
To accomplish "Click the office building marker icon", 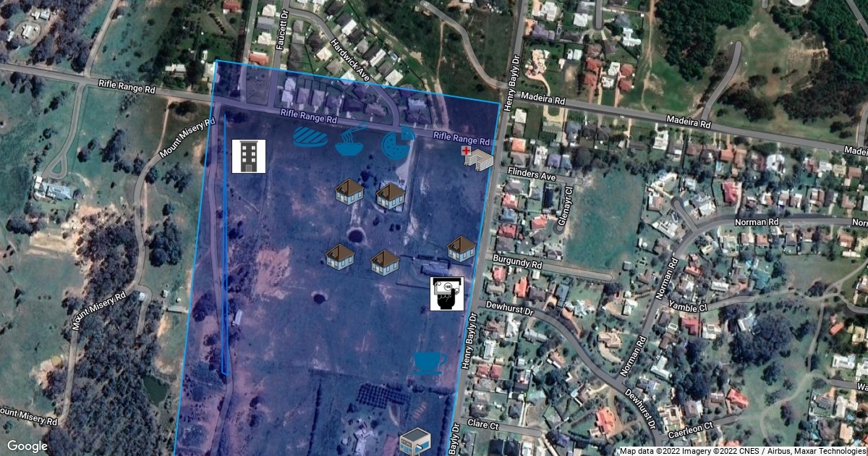I will [248, 156].
